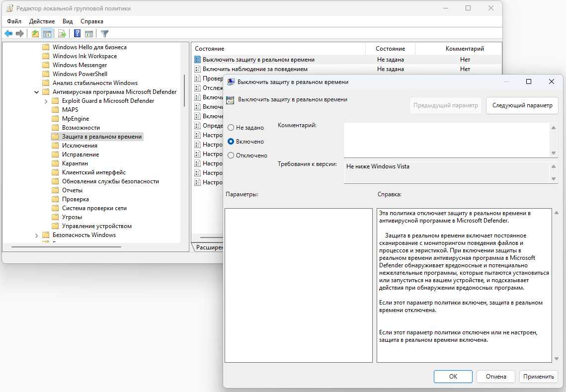Click the Угрозы folder icon
Viewport: 566px width, 392px height.
click(x=55, y=217)
